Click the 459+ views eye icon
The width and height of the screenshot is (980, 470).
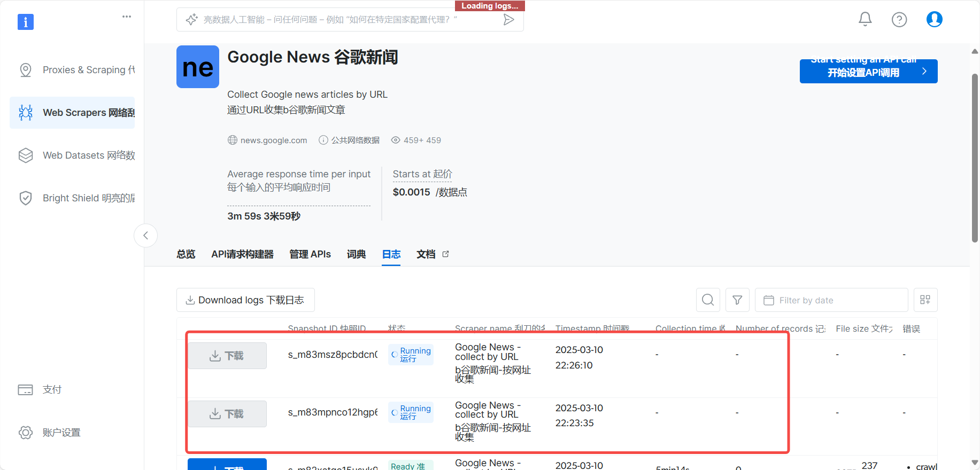(x=396, y=140)
